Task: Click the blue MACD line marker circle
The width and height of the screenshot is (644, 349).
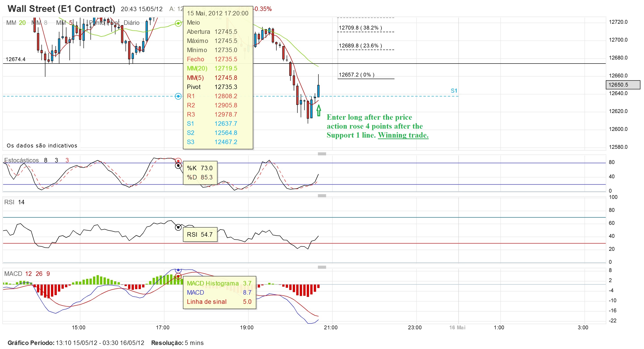Action: tap(178, 270)
